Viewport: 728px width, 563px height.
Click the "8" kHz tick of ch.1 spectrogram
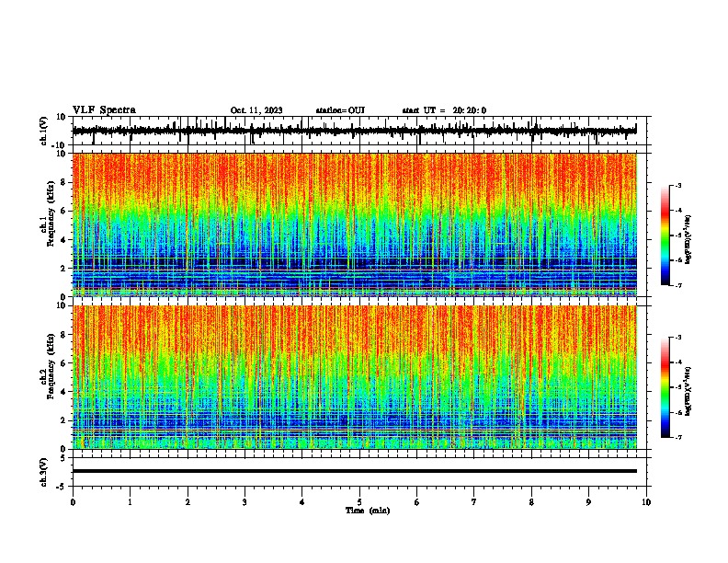click(64, 182)
